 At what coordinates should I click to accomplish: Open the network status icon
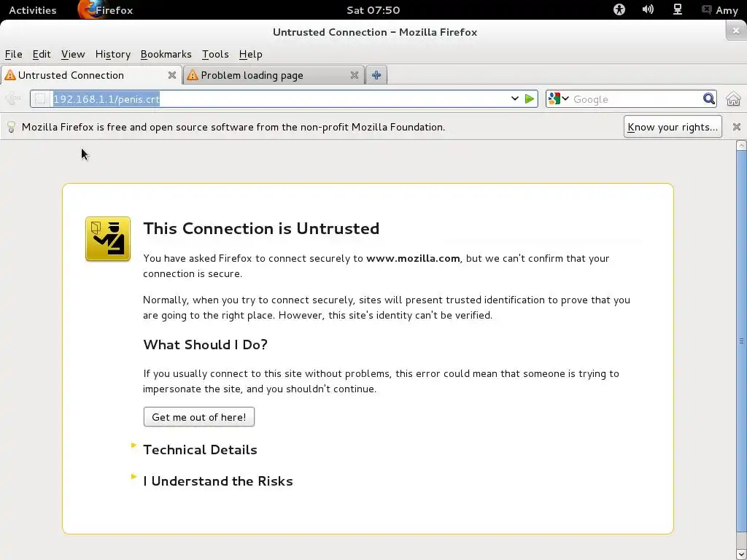pyautogui.click(x=677, y=9)
